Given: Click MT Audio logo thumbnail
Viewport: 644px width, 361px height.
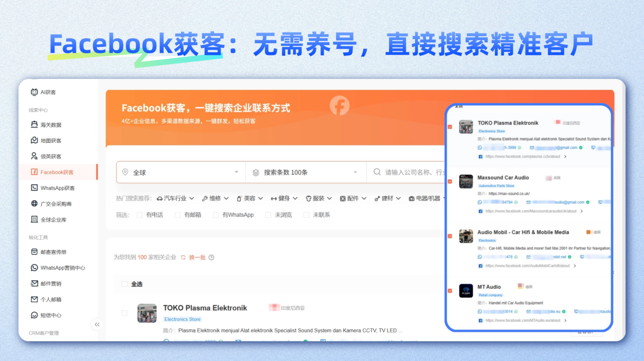Looking at the screenshot, I should (x=466, y=291).
